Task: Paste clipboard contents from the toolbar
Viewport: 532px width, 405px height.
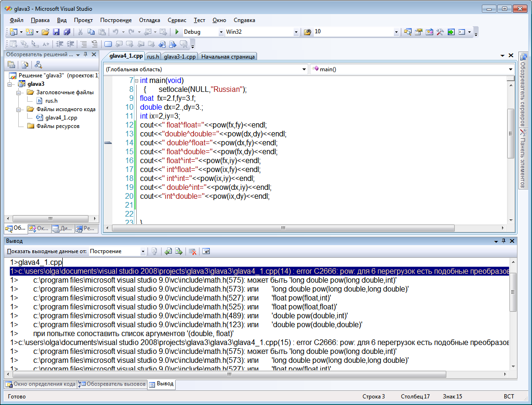Action: [x=102, y=32]
